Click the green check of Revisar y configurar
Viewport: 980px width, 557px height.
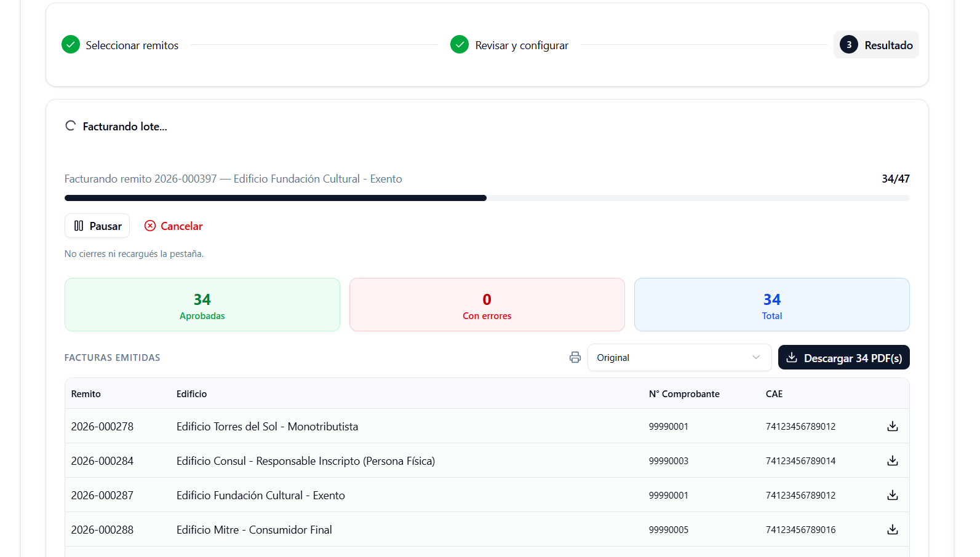click(460, 44)
